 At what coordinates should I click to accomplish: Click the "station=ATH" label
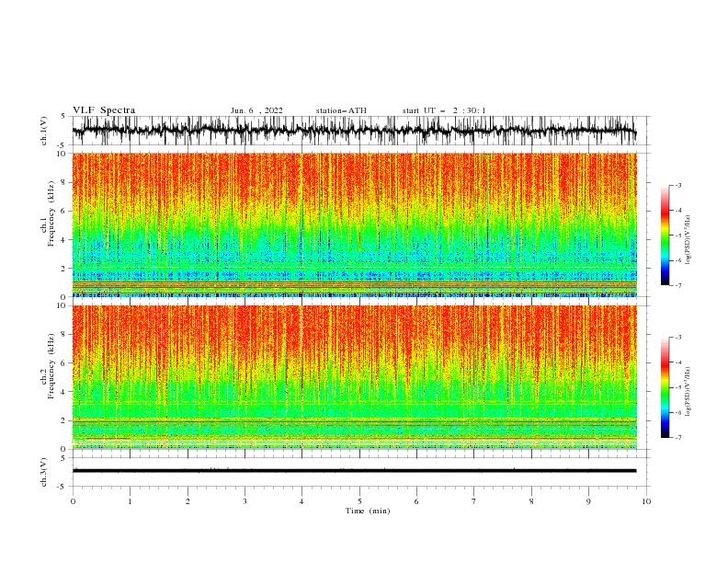click(x=341, y=110)
